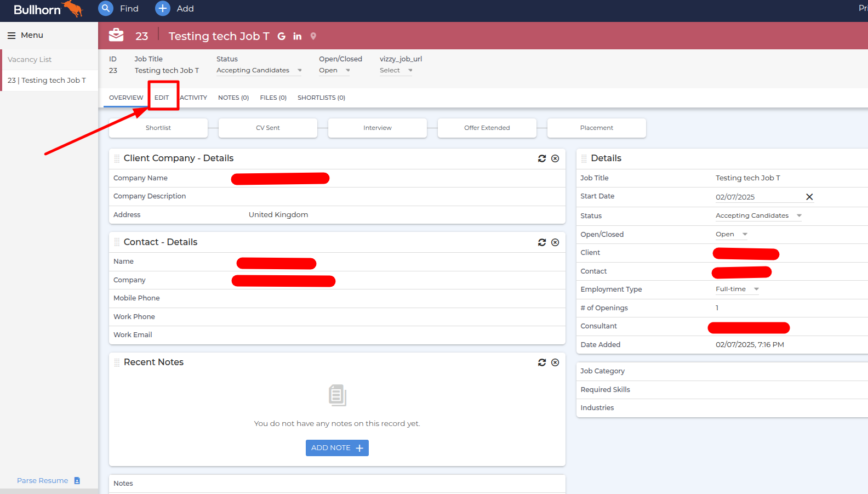The width and height of the screenshot is (868, 494).
Task: Click the Placement stage button
Action: (597, 128)
